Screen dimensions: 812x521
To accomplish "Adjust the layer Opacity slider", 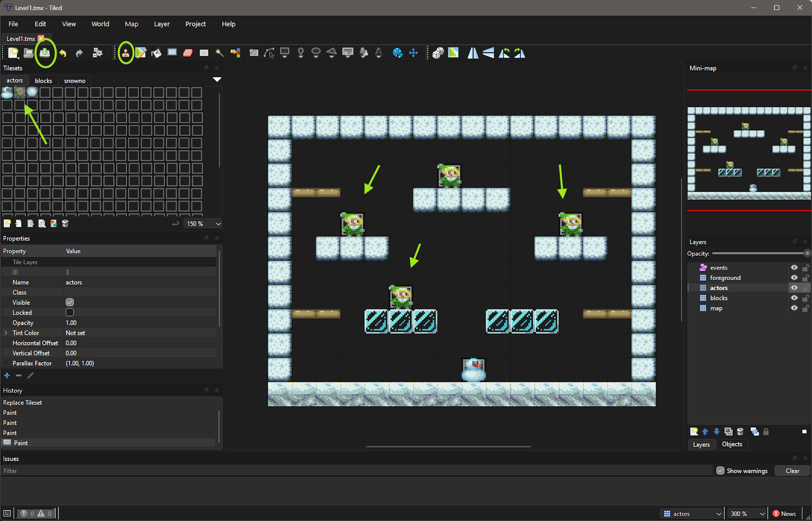I will pos(761,253).
